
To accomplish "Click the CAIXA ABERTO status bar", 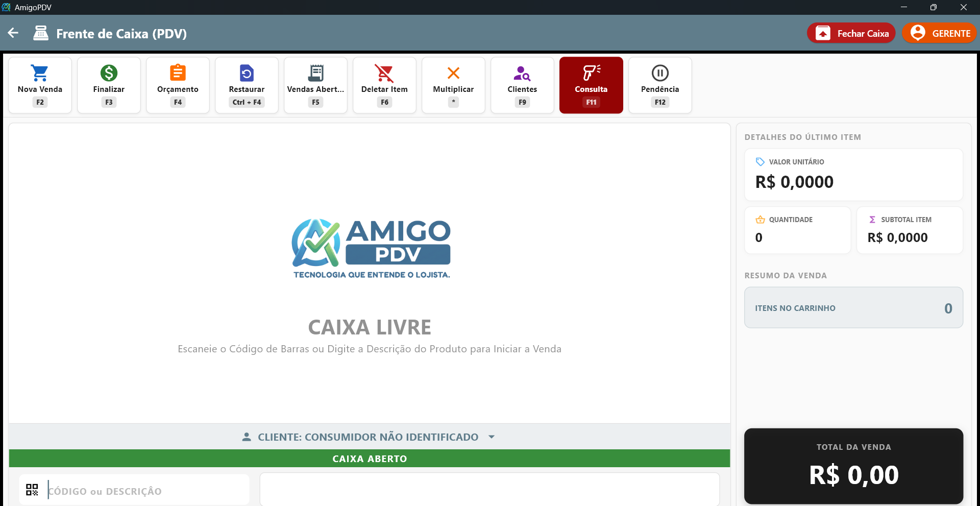I will click(370, 459).
